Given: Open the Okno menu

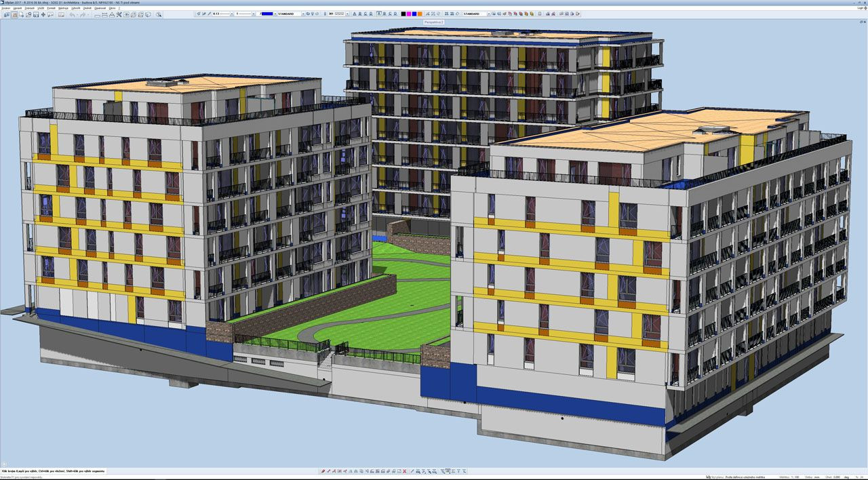Looking at the screenshot, I should click(x=112, y=8).
